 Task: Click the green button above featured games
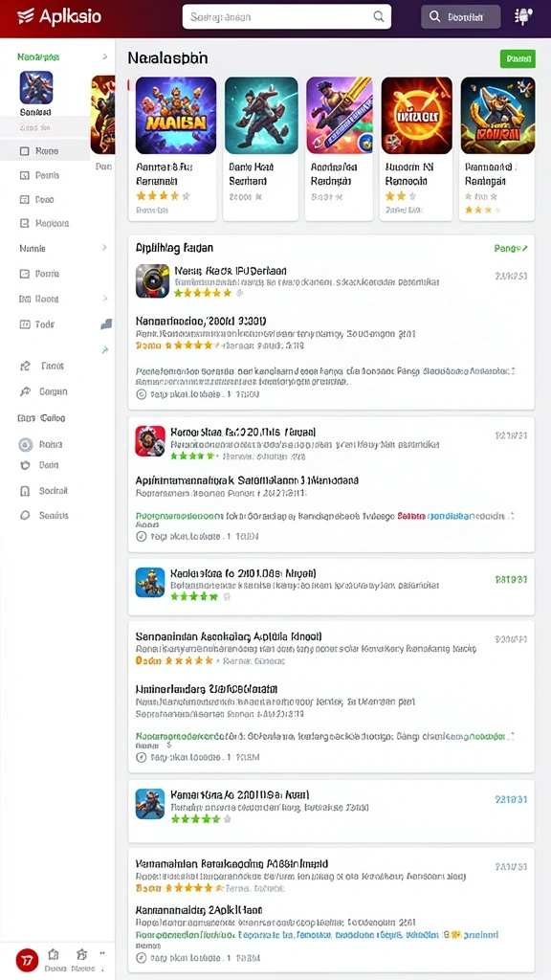518,58
